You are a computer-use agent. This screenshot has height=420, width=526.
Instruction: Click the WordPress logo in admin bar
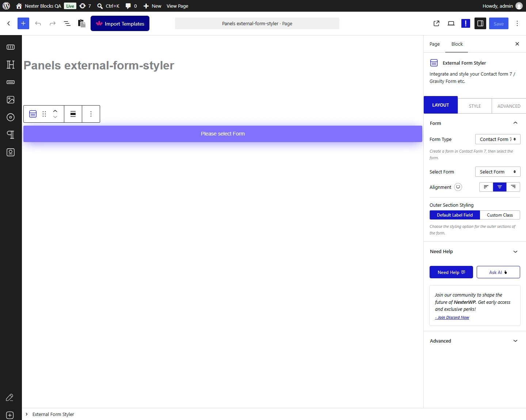(x=6, y=6)
